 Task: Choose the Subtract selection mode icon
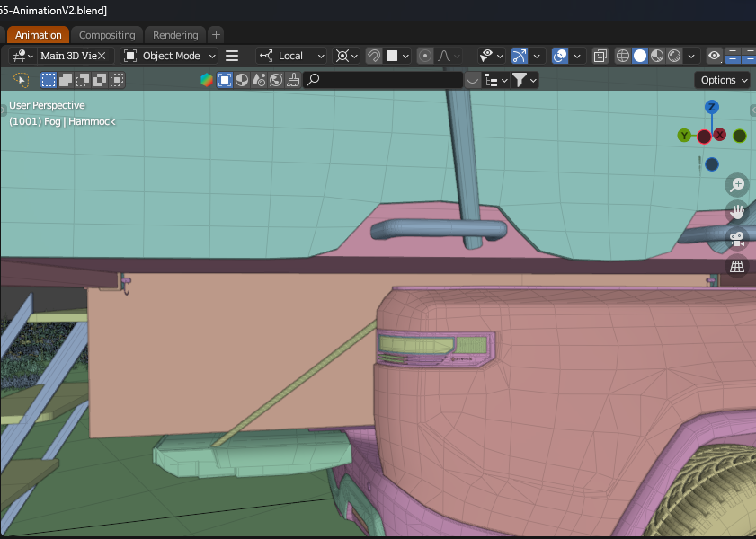click(83, 80)
